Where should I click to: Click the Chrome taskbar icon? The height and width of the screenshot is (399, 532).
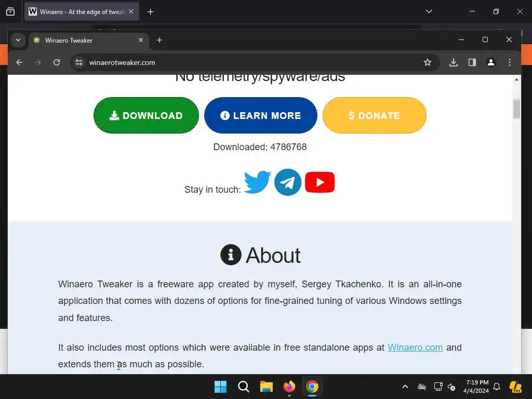312,387
